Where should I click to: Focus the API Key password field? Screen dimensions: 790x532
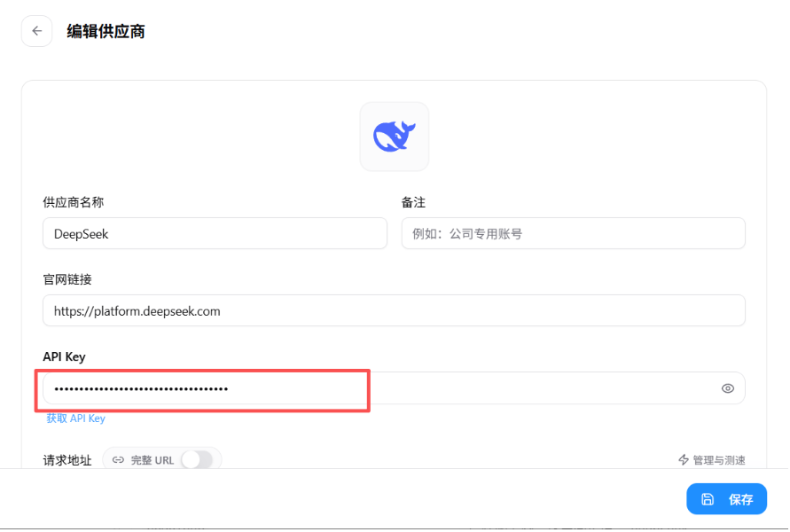[x=394, y=388]
